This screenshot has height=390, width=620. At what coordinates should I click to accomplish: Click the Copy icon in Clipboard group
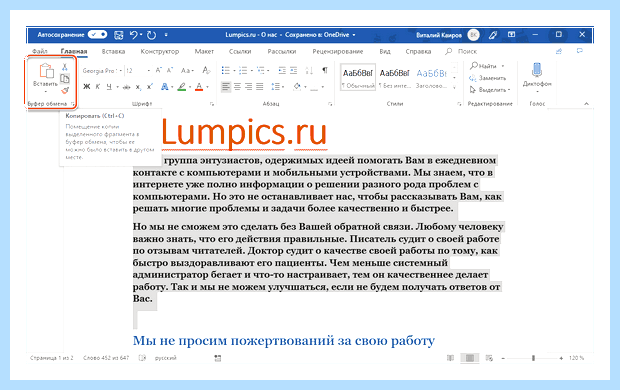(65, 79)
